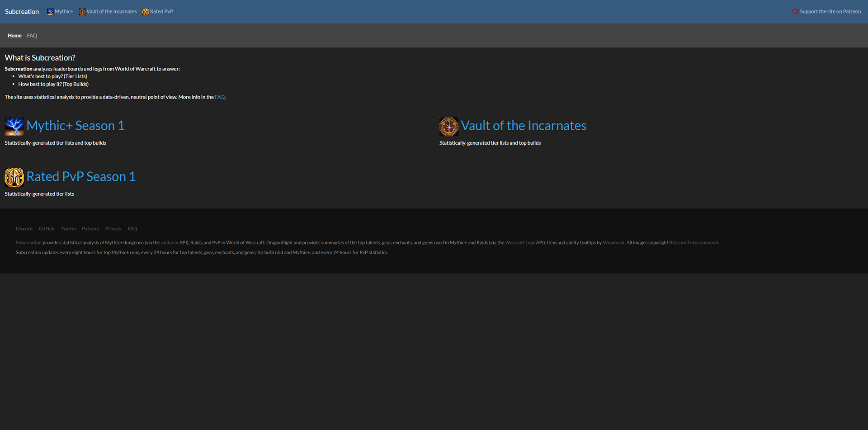Click the Privacy footer link
The image size is (868, 430).
(x=113, y=229)
